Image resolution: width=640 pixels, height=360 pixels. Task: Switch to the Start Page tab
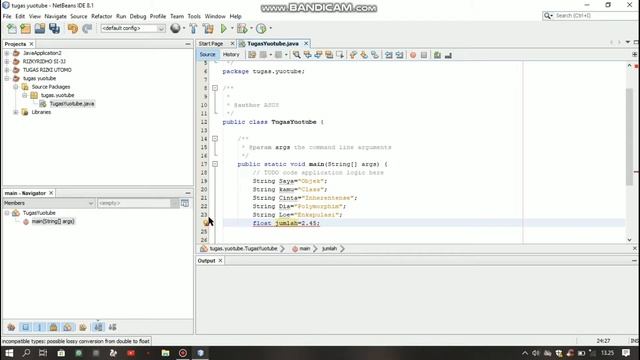click(x=211, y=43)
